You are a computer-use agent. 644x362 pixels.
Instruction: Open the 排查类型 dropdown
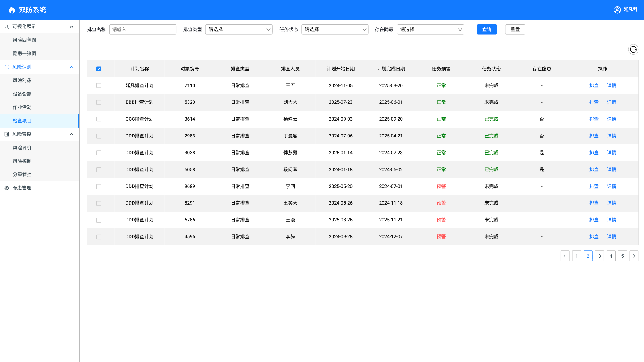point(239,30)
